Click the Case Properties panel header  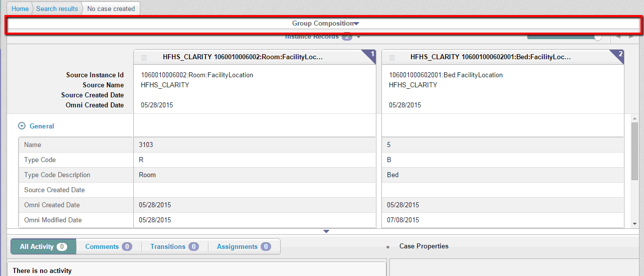(423, 246)
